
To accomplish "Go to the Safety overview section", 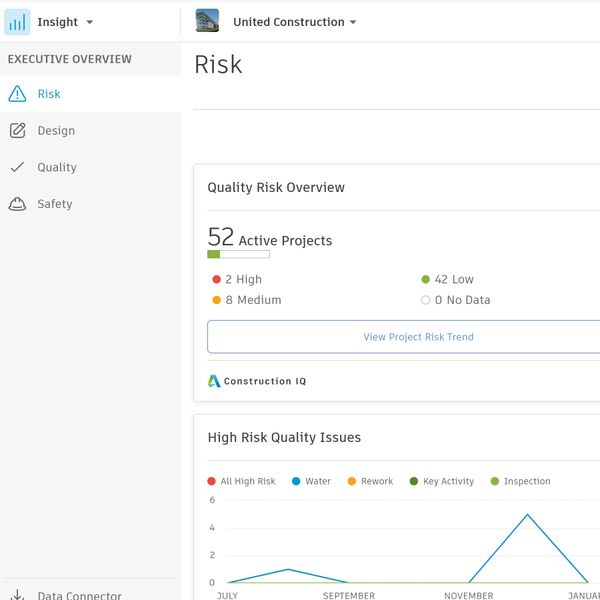I will 55,204.
